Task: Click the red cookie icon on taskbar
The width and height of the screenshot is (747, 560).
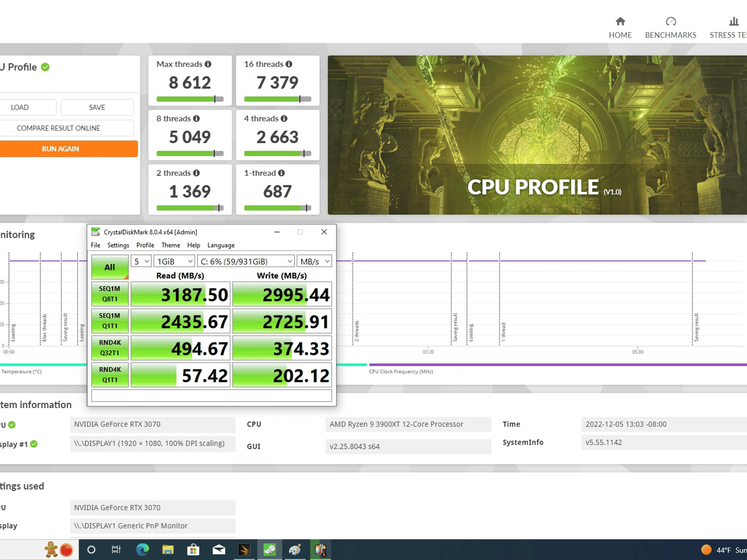Action: (x=66, y=550)
